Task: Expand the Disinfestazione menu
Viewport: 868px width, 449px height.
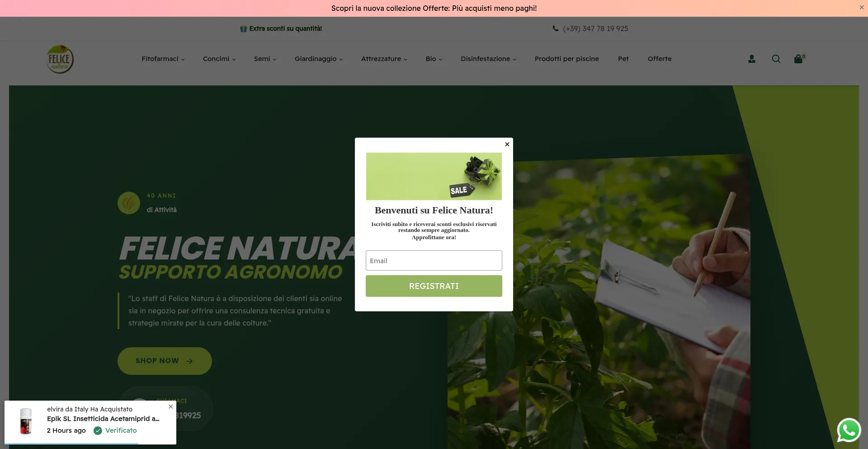Action: tap(489, 59)
